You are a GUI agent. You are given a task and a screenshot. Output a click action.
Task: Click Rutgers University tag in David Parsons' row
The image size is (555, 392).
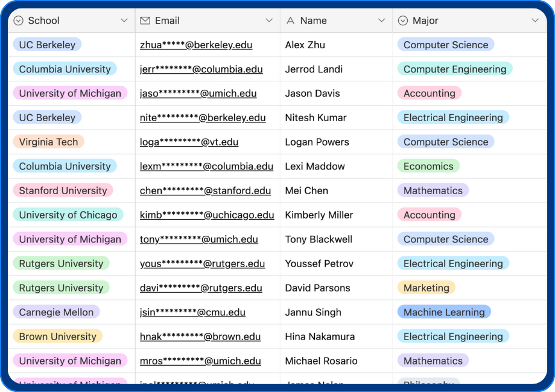[x=62, y=288]
